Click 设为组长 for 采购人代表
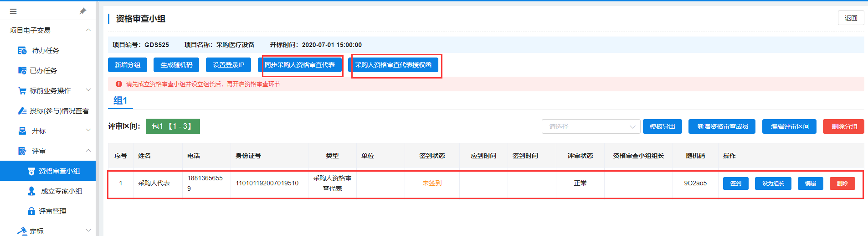This screenshot has height=236, width=868. pyautogui.click(x=773, y=184)
